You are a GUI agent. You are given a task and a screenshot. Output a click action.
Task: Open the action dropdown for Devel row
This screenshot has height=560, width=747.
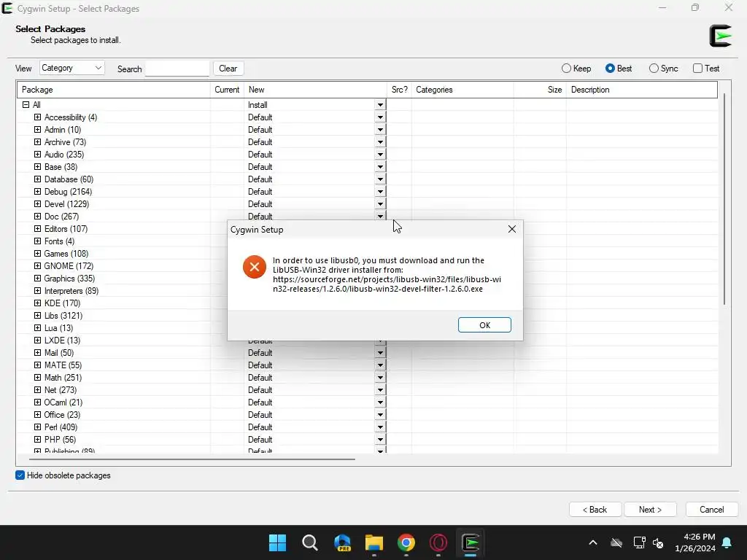point(380,204)
